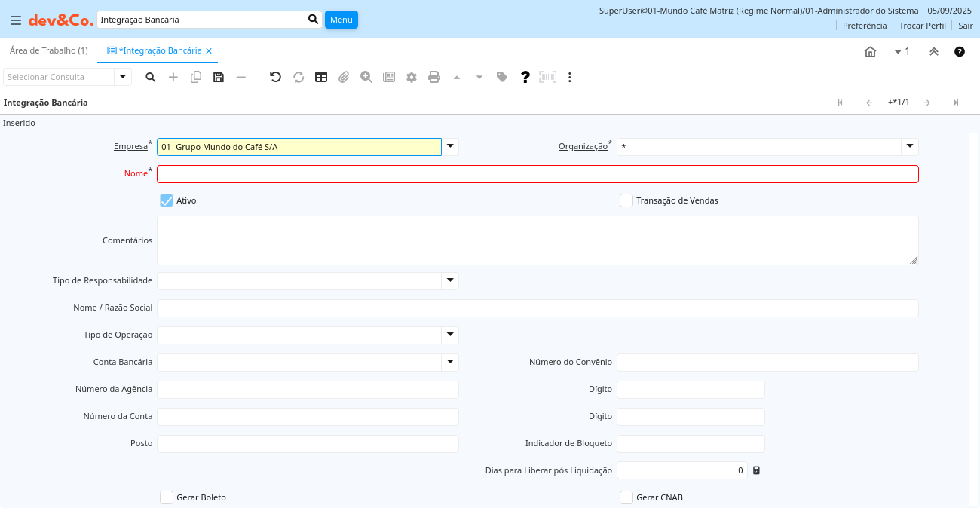Open the hamburger main menu
Screen dimensions: 980x508
[x=15, y=20]
